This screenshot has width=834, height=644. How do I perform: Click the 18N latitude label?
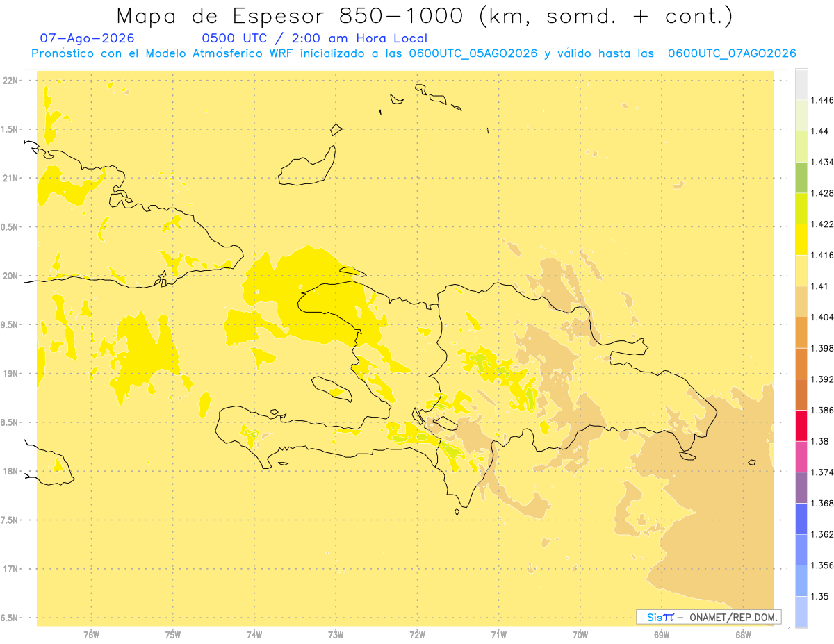[x=12, y=471]
